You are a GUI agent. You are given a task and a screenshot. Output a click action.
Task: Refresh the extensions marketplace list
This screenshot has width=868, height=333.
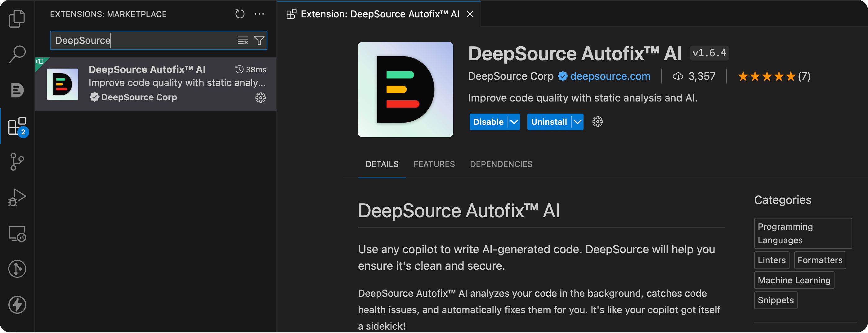click(x=239, y=14)
